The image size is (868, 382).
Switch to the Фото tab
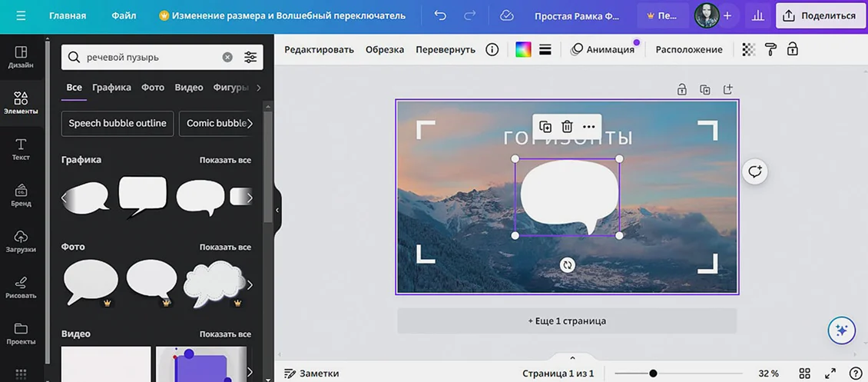pyautogui.click(x=153, y=88)
